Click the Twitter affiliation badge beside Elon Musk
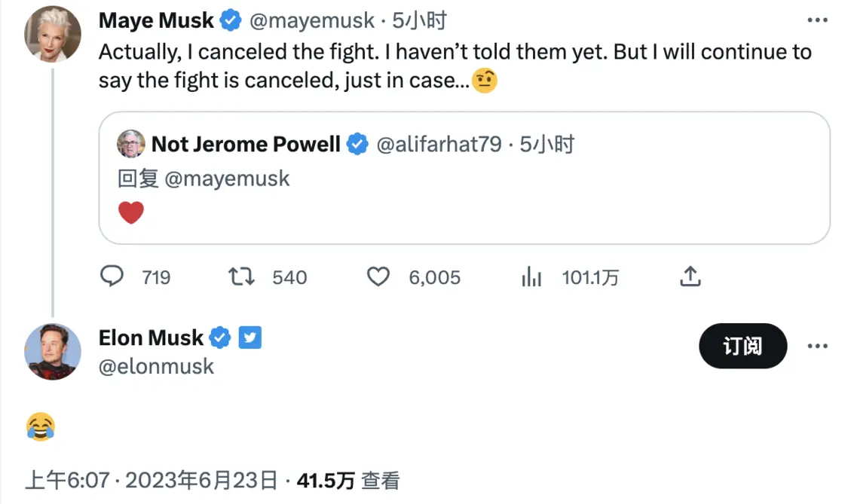 click(x=250, y=338)
